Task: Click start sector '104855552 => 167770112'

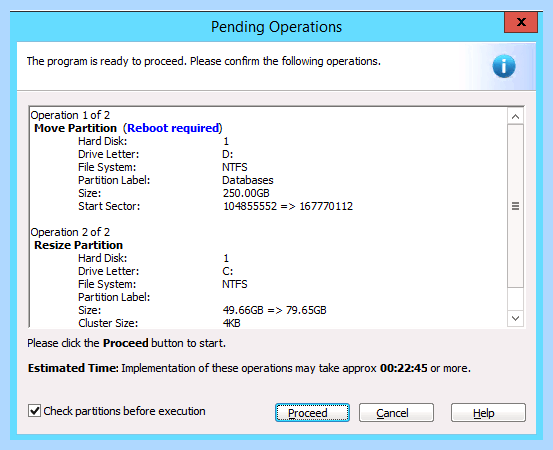Action: coord(288,206)
